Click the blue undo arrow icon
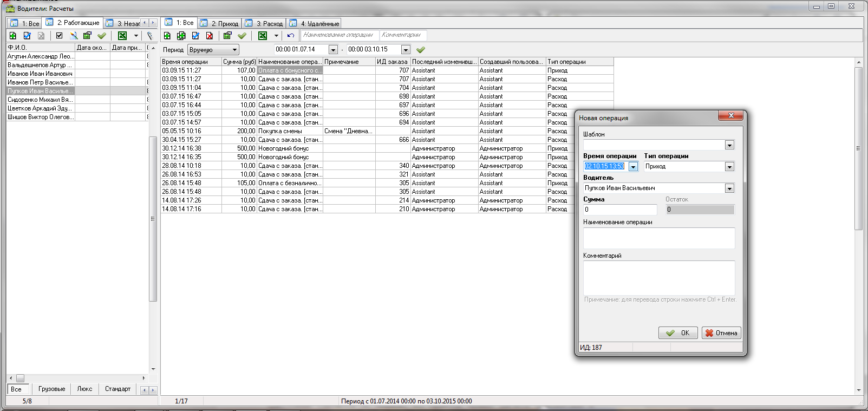Screen dimensions: 868x411 tap(291, 36)
